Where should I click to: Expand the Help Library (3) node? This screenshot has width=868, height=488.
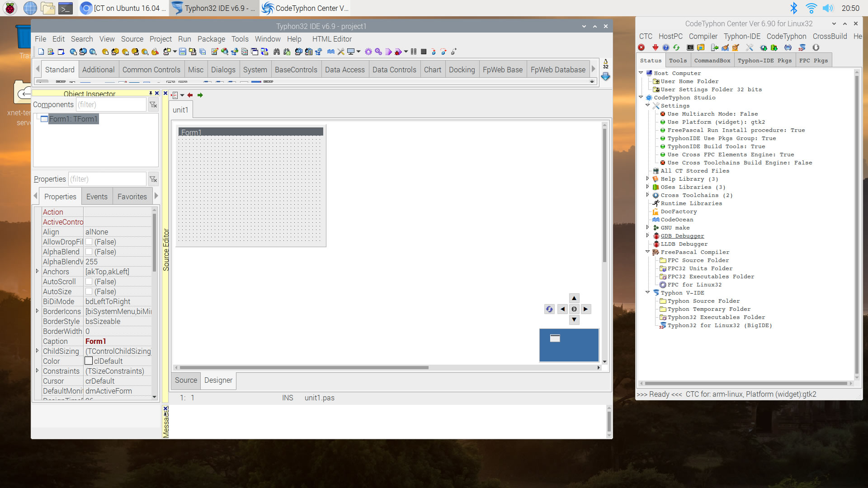[x=648, y=178]
